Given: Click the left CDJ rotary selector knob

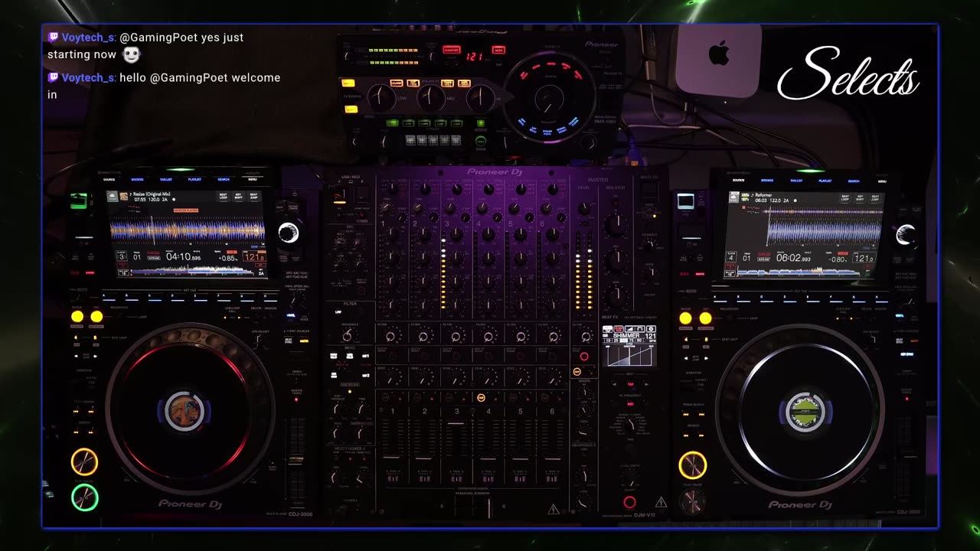Looking at the screenshot, I should tap(289, 233).
